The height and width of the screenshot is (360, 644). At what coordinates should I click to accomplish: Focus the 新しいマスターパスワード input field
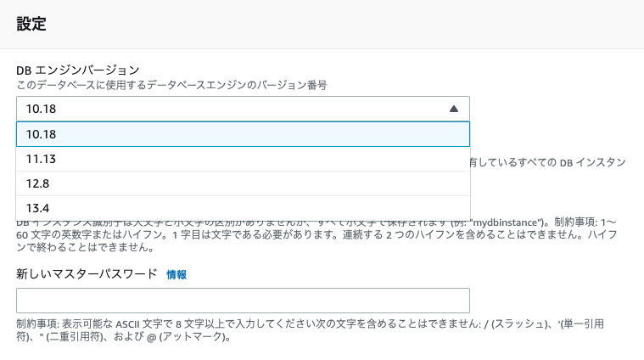click(x=242, y=301)
